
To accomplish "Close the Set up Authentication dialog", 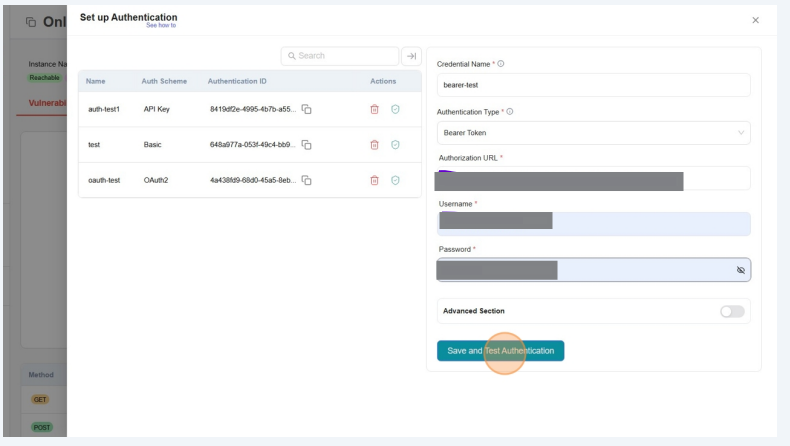I will pos(755,20).
